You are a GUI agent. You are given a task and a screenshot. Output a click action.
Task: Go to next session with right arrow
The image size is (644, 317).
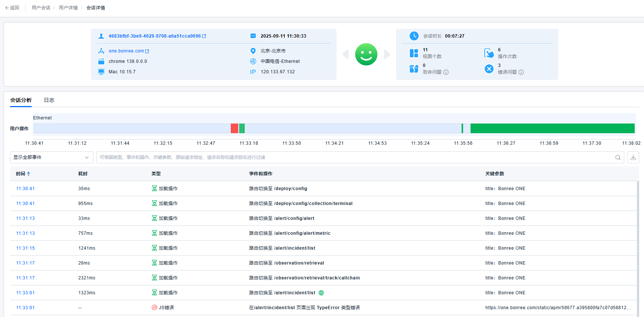pos(387,54)
